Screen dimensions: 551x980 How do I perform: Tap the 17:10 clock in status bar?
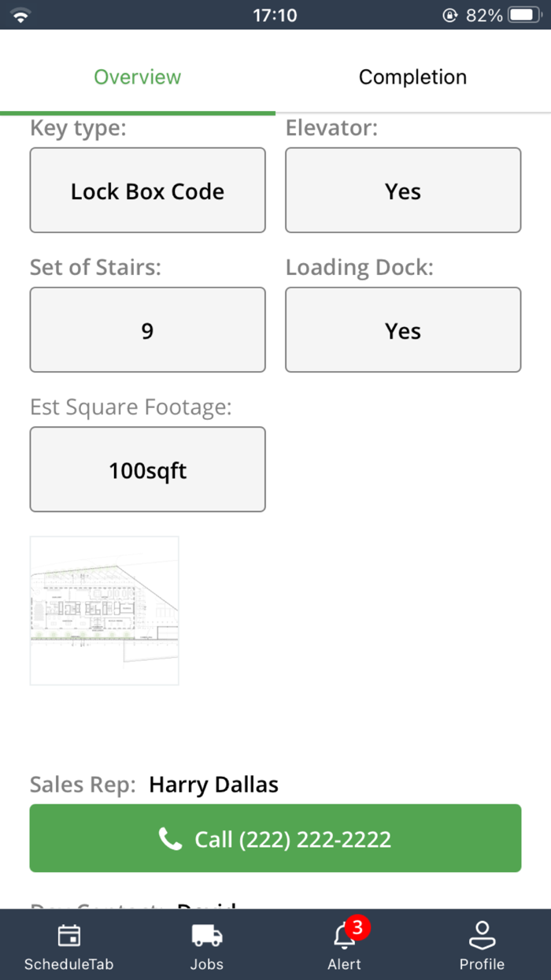point(275,15)
